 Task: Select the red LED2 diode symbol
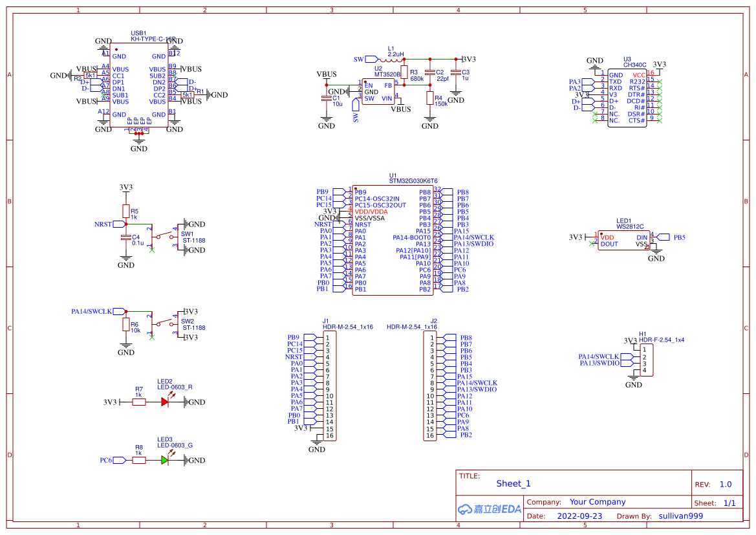(x=165, y=402)
